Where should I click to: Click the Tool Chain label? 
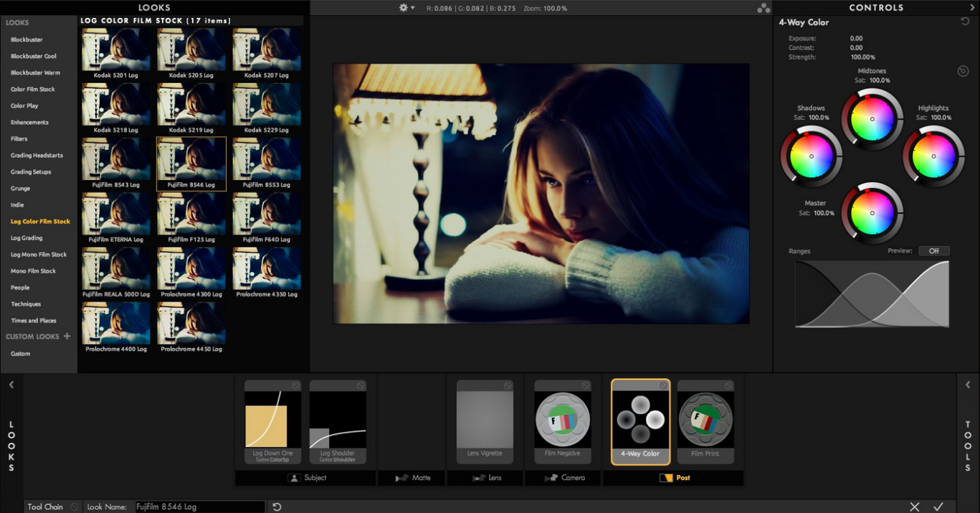(x=45, y=507)
